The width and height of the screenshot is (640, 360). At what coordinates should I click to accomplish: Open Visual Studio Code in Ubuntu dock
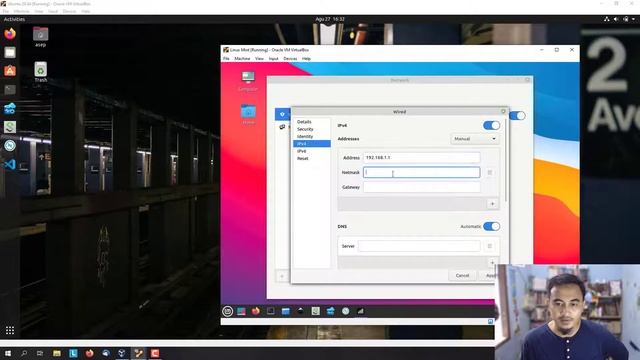pyautogui.click(x=10, y=164)
